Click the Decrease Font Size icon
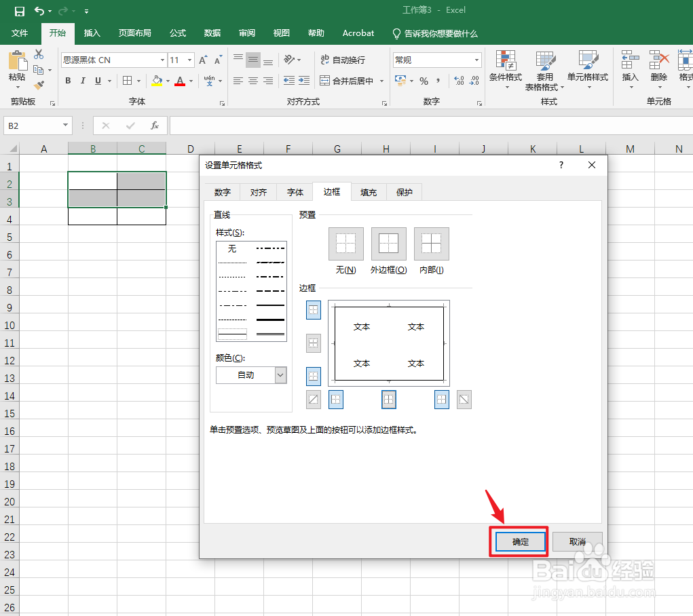This screenshot has height=616, width=693. click(219, 60)
